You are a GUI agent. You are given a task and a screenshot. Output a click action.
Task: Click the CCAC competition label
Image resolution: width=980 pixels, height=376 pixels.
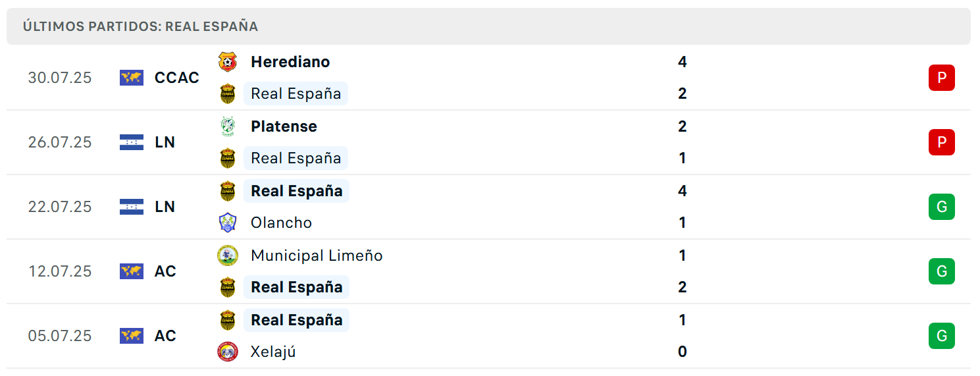point(177,78)
